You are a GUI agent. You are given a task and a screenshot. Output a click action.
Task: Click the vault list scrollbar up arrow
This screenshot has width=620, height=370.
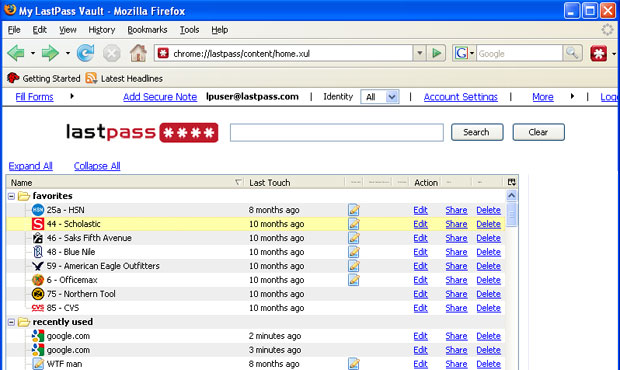[x=511, y=195]
